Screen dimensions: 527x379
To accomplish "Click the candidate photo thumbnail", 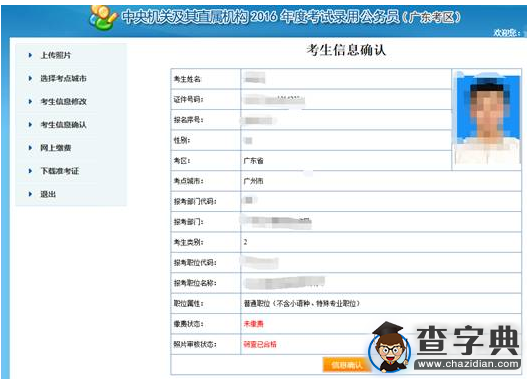I will [487, 118].
